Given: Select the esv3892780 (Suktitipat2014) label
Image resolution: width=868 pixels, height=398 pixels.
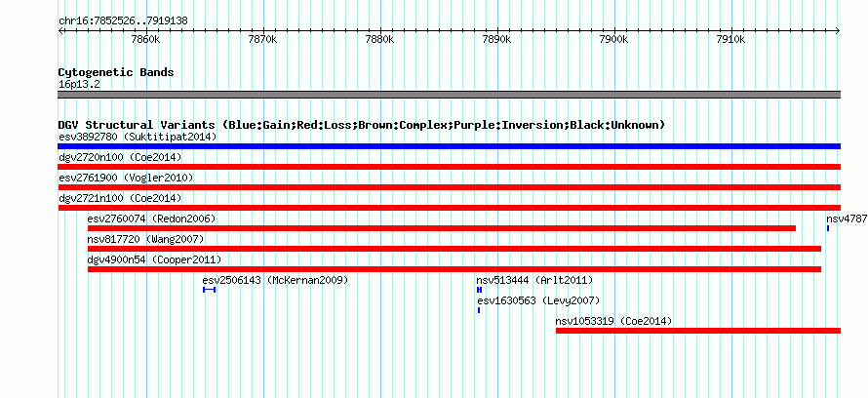Looking at the screenshot, I should pos(138,137).
